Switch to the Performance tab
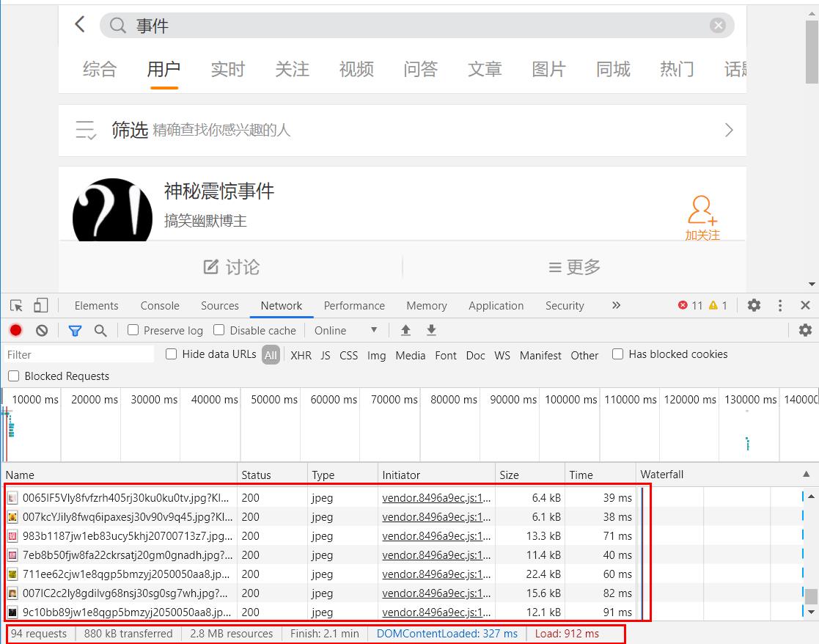 click(x=354, y=306)
